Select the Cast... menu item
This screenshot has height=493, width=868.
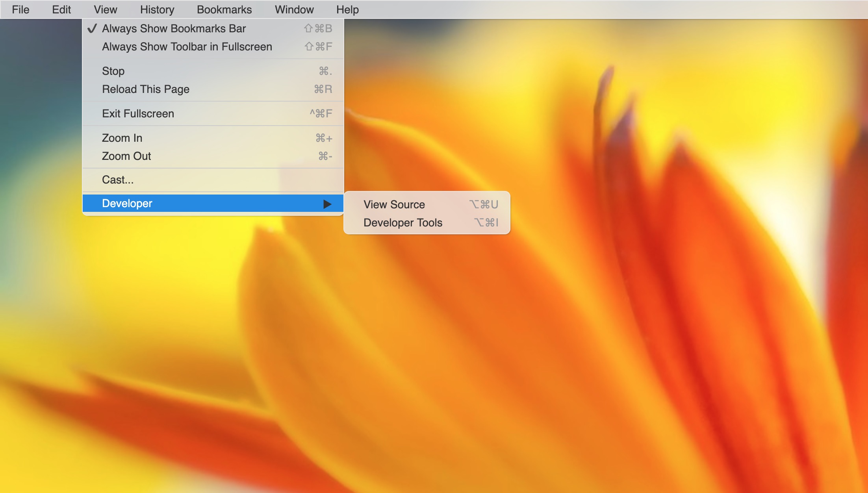pos(118,180)
